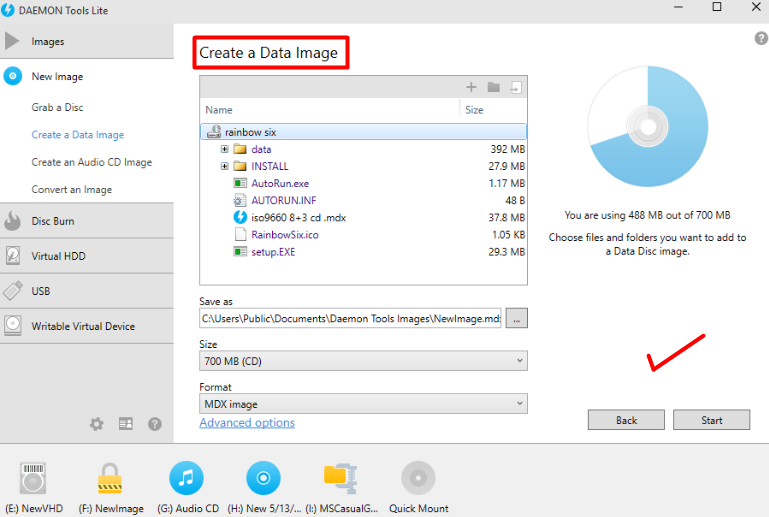The height and width of the screenshot is (517, 769).
Task: Click the 37.8 MB size value
Action: (507, 217)
